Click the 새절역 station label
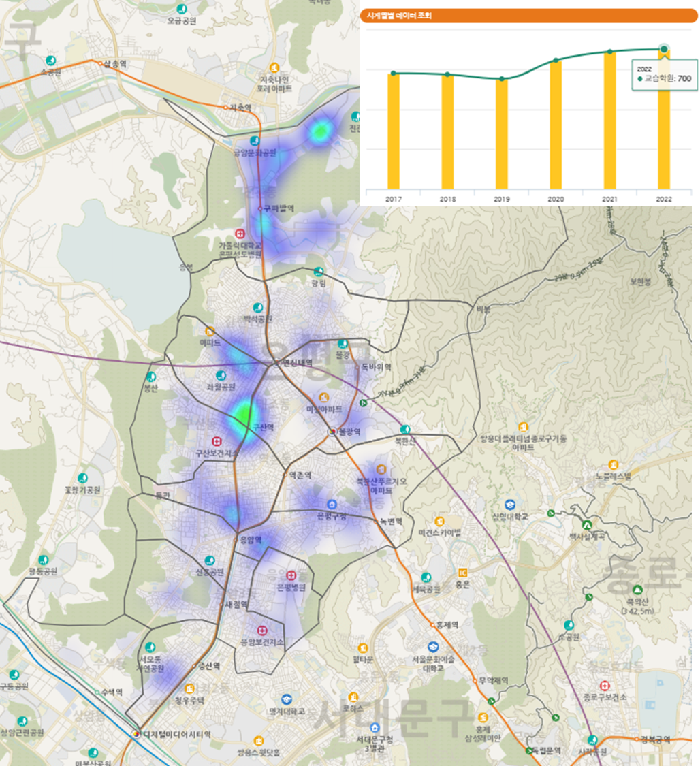 click(236, 605)
